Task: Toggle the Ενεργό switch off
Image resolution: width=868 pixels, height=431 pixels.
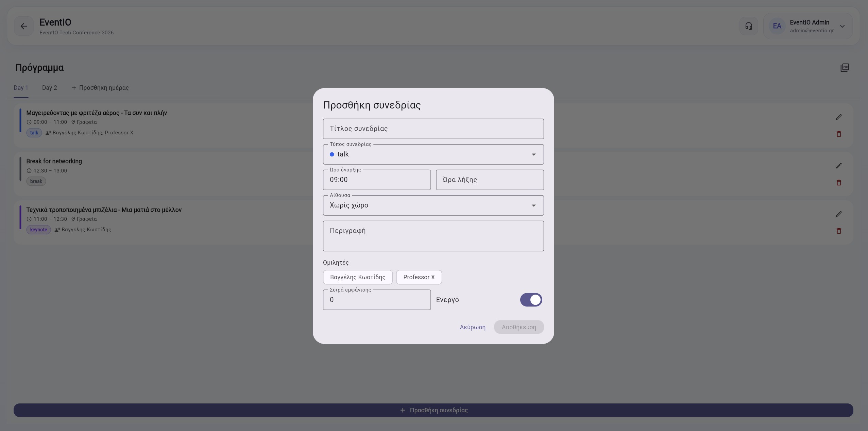Action: (531, 300)
